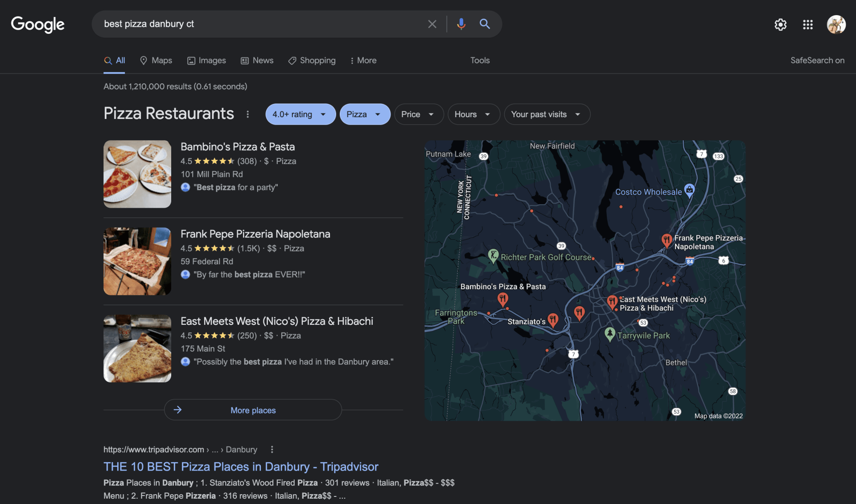
Task: Click into the search input field
Action: pos(259,24)
